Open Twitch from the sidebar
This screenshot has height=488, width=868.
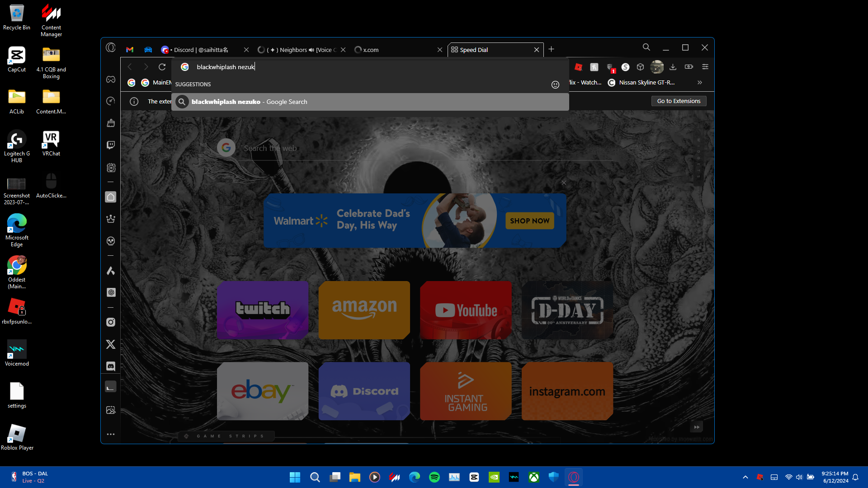111,145
